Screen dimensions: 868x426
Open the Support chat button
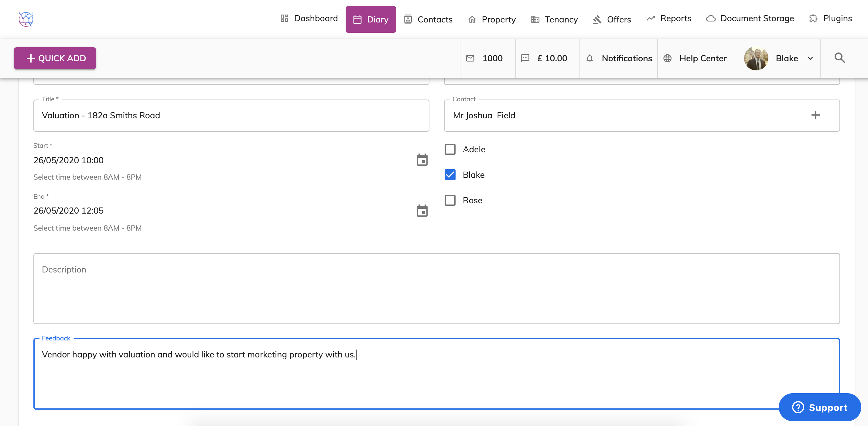(819, 407)
